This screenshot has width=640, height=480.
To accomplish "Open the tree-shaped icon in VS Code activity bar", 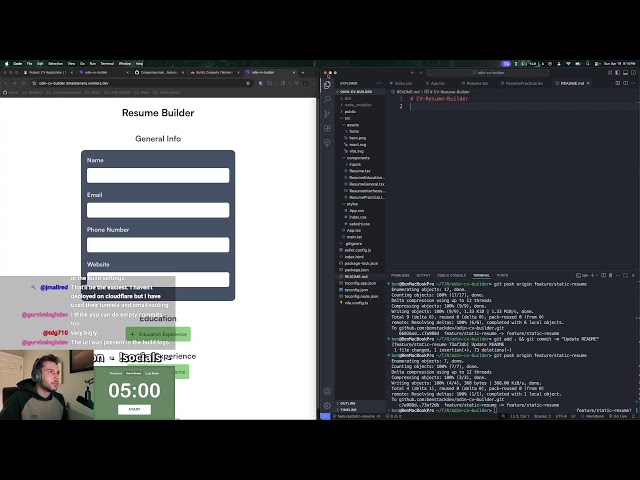I will (327, 142).
